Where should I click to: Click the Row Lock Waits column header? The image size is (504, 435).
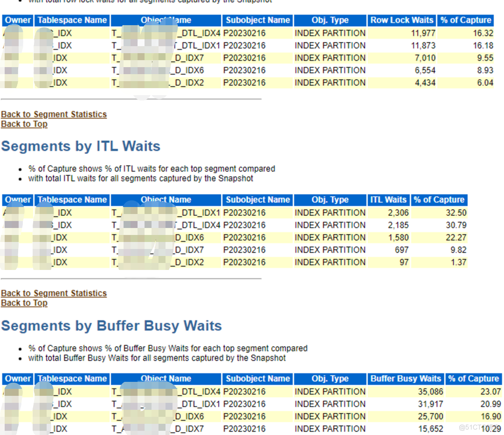pos(402,20)
